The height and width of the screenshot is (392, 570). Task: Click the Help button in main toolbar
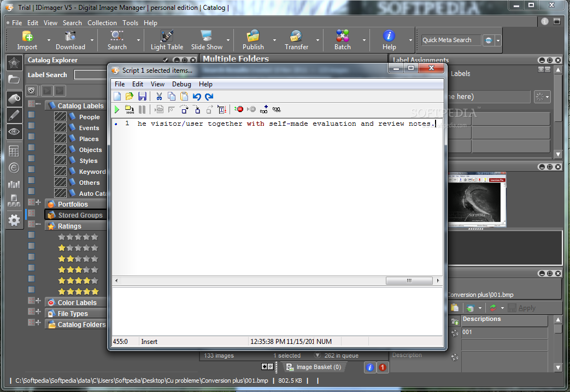(x=389, y=40)
